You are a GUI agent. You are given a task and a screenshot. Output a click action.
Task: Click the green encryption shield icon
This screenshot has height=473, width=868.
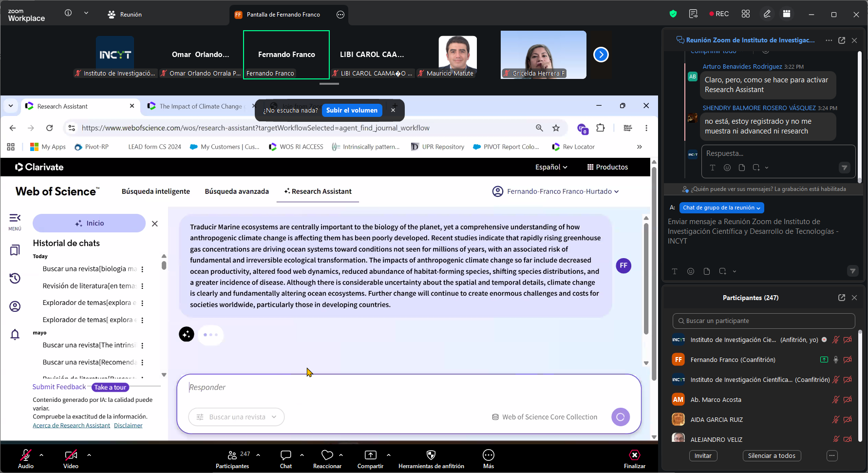[x=673, y=14]
